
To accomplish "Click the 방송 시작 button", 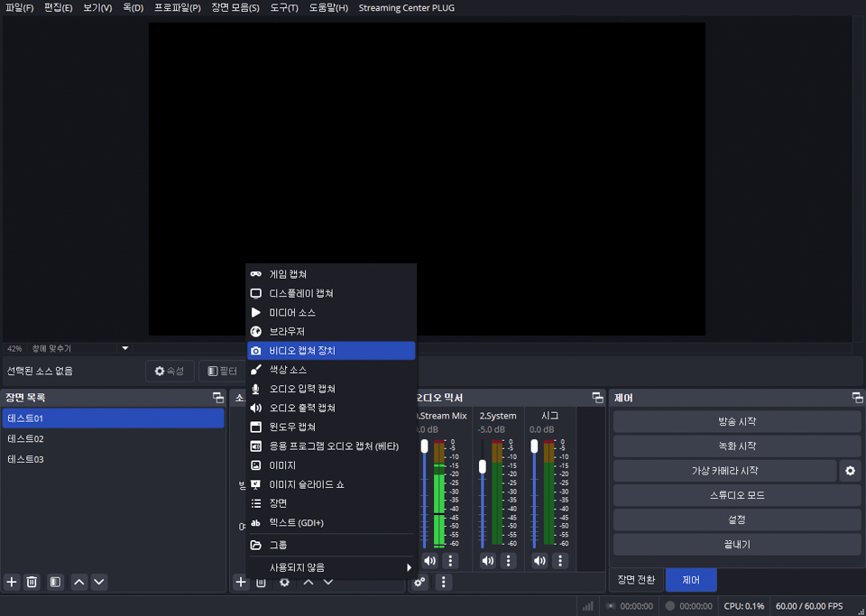I will (x=737, y=422).
